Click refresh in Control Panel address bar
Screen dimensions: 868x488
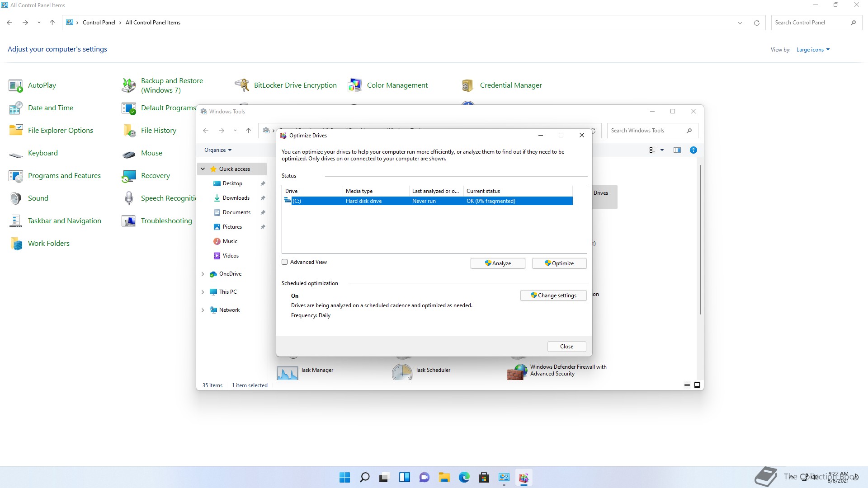756,23
